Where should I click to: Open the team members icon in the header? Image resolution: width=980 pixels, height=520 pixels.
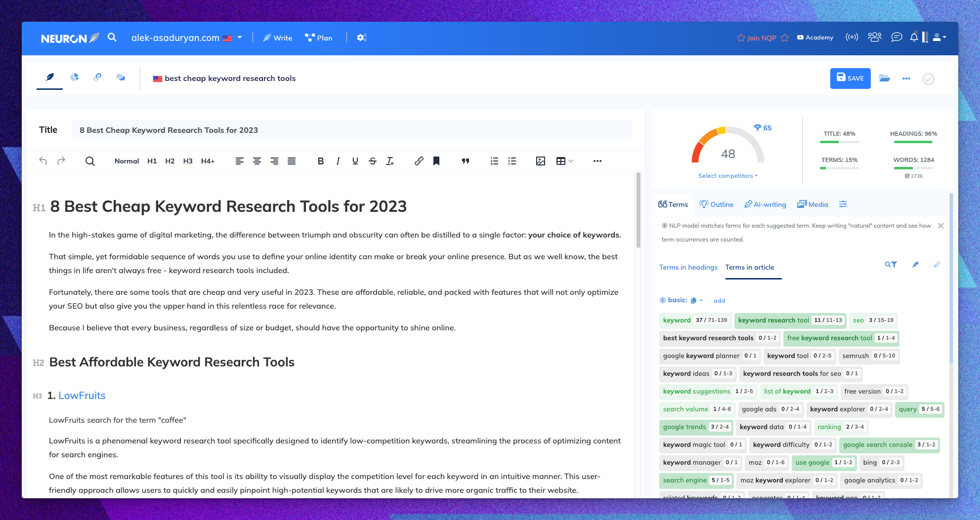(874, 37)
